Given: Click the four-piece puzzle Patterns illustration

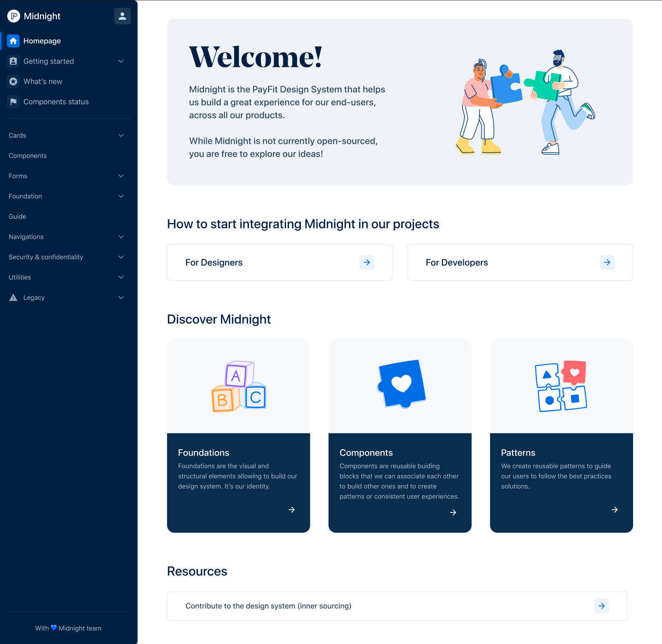Looking at the screenshot, I should click(561, 386).
